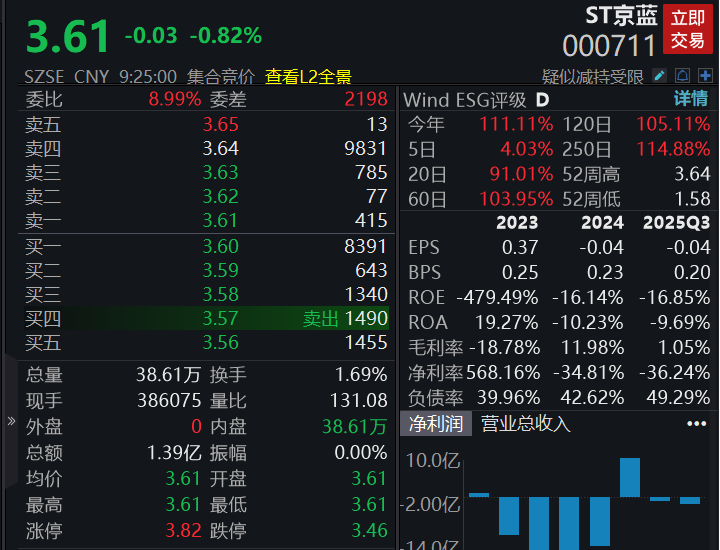This screenshot has width=720, height=550.
Task: Click the tallest positive net profit bar
Action: [629, 477]
